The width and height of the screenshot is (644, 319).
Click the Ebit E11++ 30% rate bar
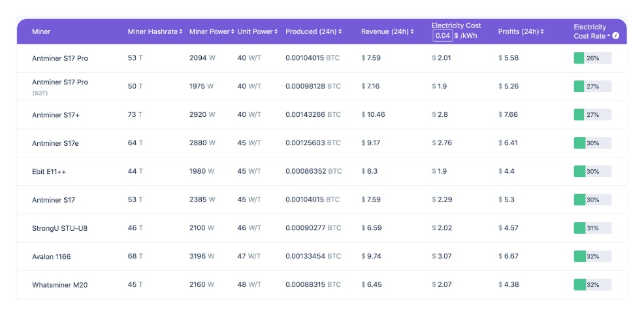[x=592, y=171]
